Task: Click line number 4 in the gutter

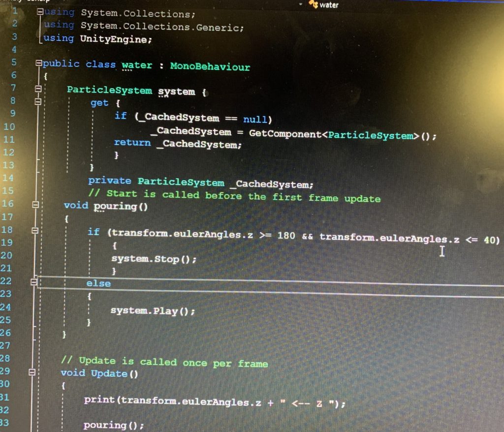Action: coord(14,50)
